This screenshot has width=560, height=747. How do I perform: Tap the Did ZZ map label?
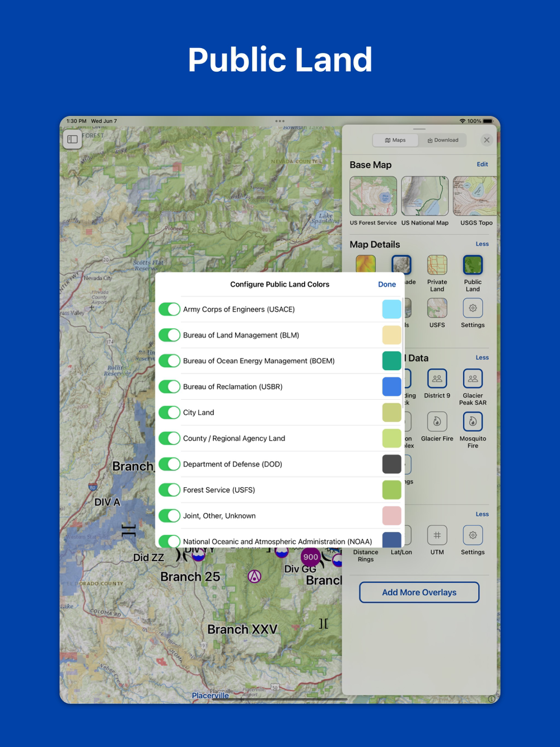tap(149, 558)
